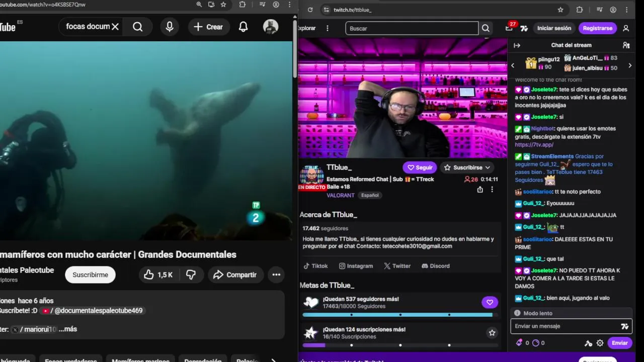Select the Depredación chip
This screenshot has height=362, width=644.
click(203, 360)
